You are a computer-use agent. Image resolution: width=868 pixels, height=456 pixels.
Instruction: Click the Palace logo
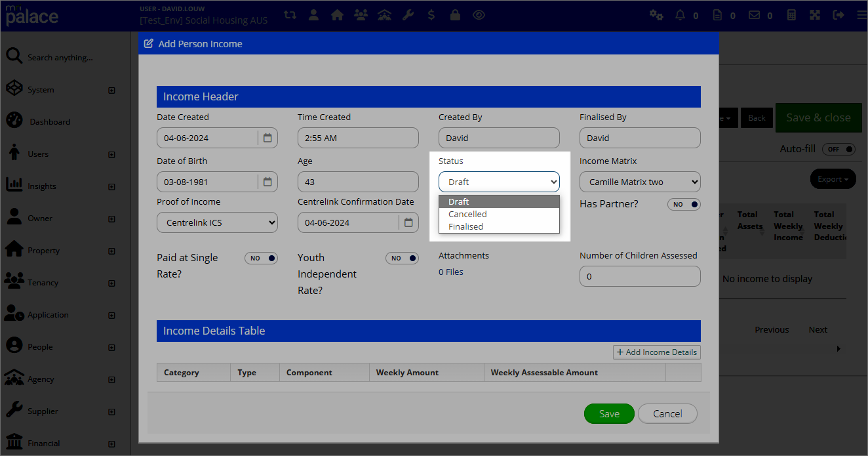click(32, 15)
